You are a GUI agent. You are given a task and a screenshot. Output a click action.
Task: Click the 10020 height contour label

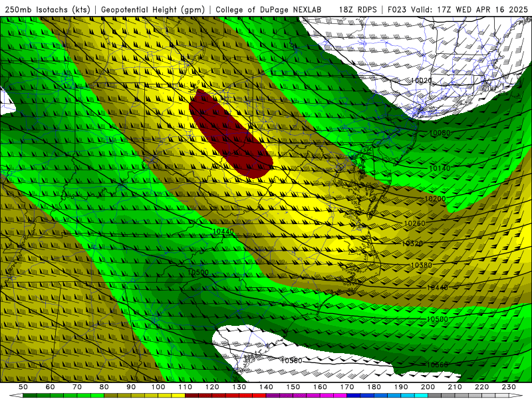(x=421, y=80)
